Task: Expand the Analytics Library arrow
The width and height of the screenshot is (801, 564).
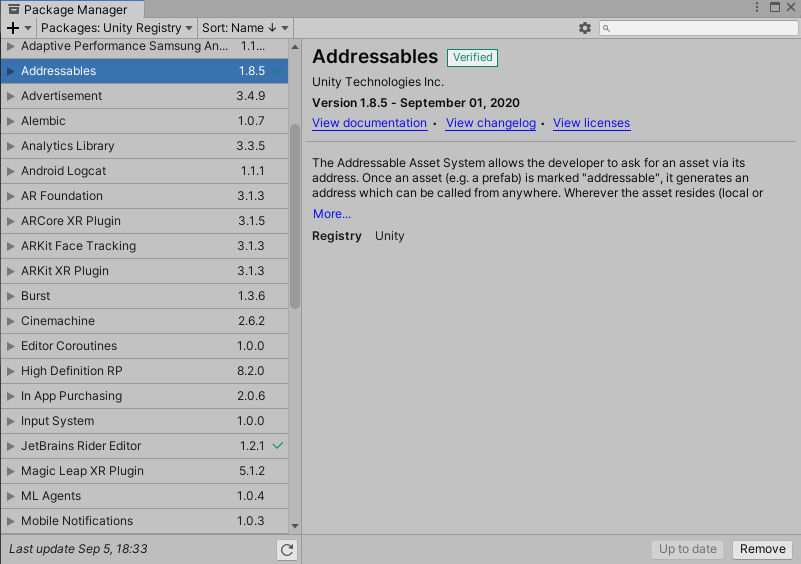Action: 10,146
